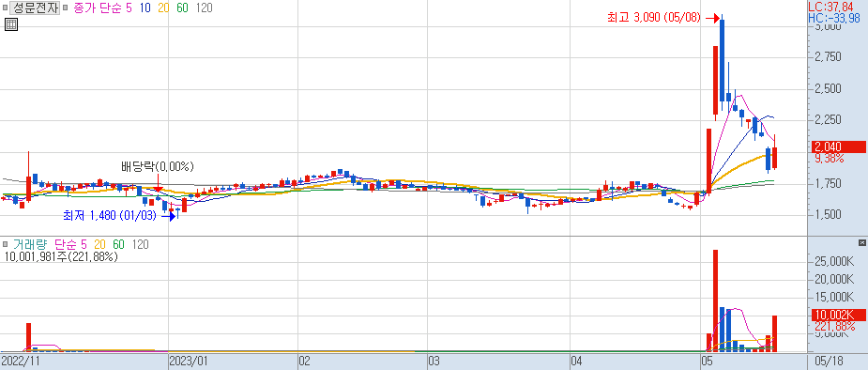This screenshot has height=370, width=868.
Task: Click the 1,500 price axis label
Action: (x=829, y=215)
